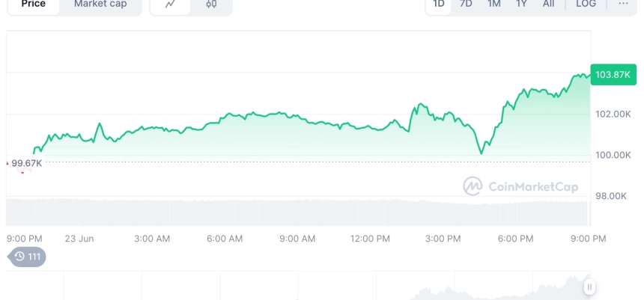Switch to line chart view icon
The height and width of the screenshot is (300, 644).
coord(170,4)
